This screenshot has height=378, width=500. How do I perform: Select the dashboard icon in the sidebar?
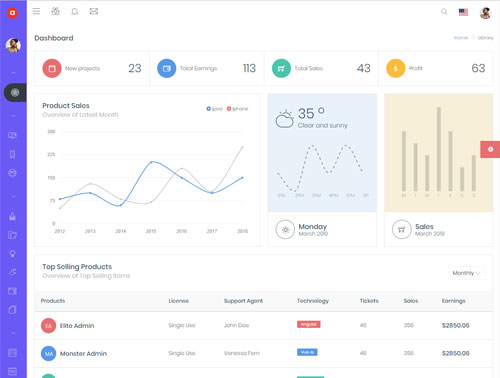click(15, 92)
